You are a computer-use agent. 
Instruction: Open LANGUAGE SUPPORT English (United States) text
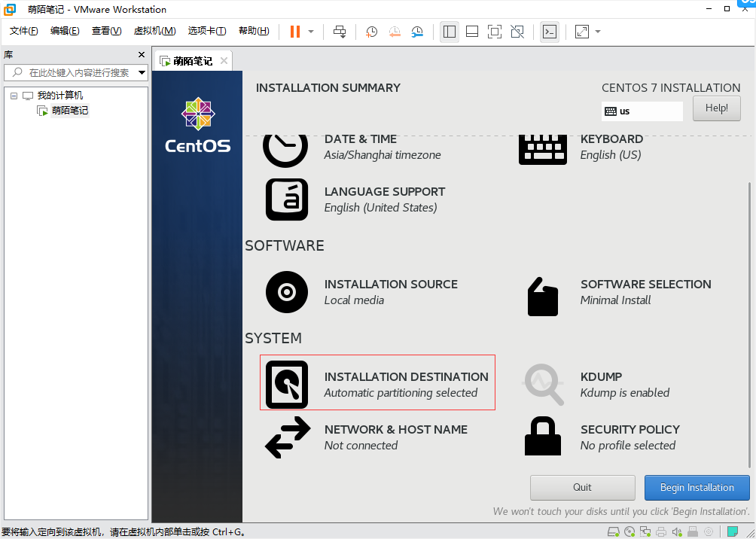380,208
